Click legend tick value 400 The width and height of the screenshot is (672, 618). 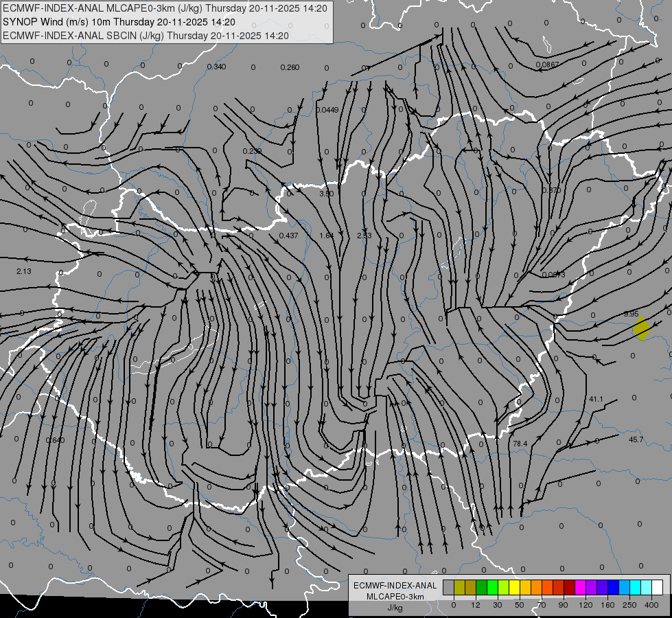(651, 605)
